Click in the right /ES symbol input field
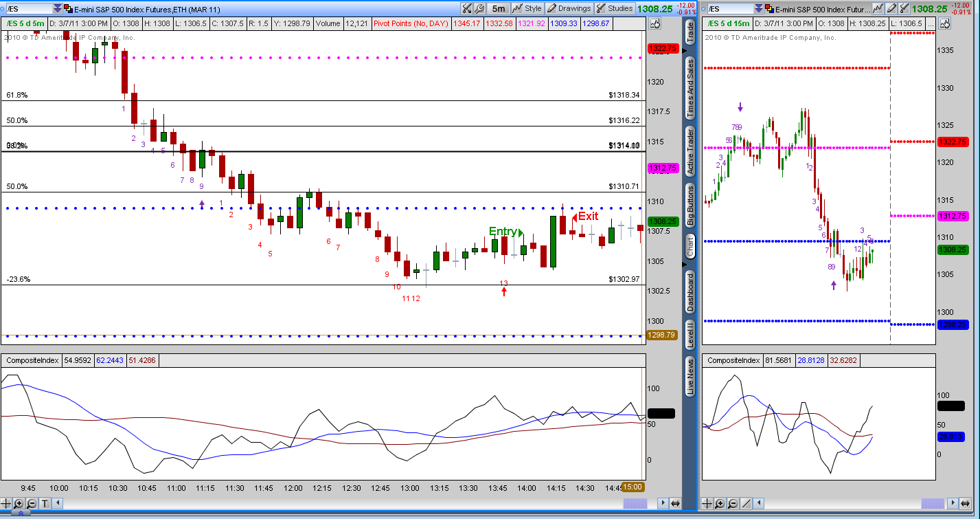Viewport: 980px width, 519px height. point(731,9)
